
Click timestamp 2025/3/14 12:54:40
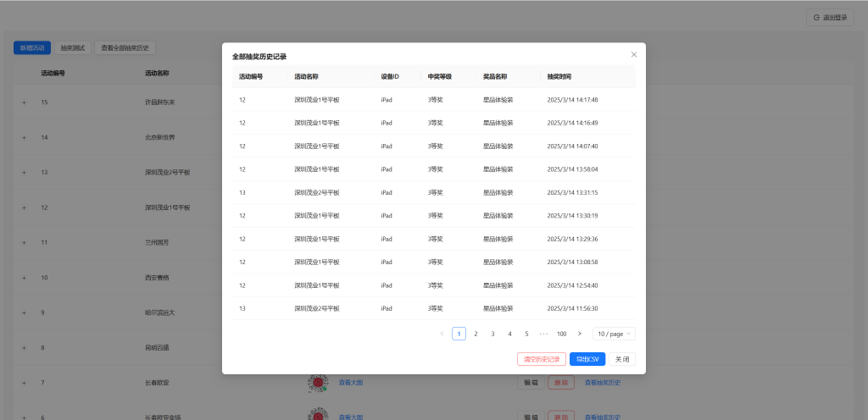(572, 285)
